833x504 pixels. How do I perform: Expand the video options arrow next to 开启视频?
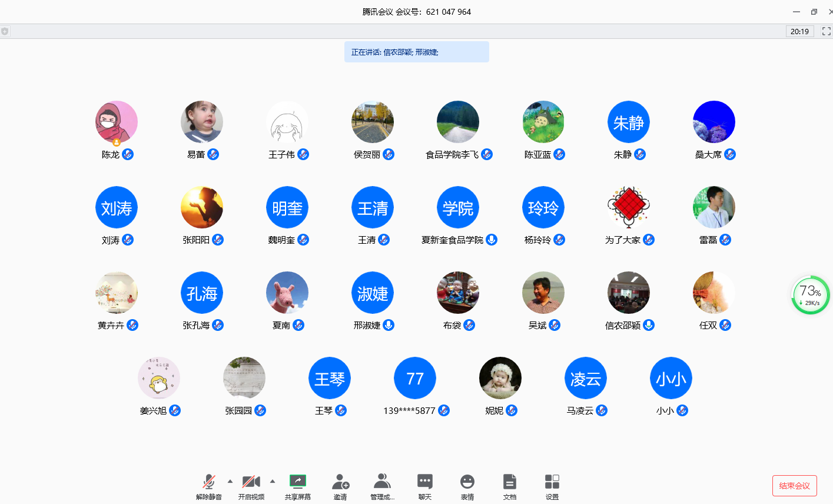click(272, 481)
